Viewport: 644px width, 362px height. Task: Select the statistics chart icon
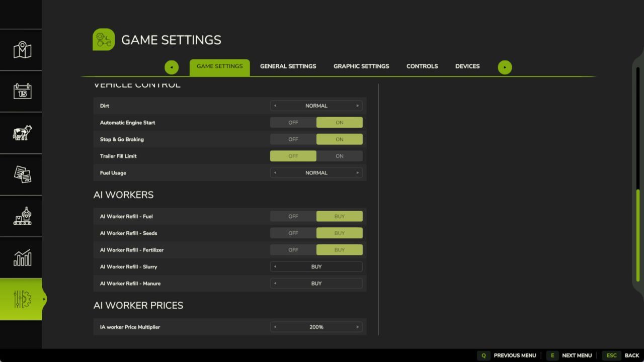click(x=21, y=257)
